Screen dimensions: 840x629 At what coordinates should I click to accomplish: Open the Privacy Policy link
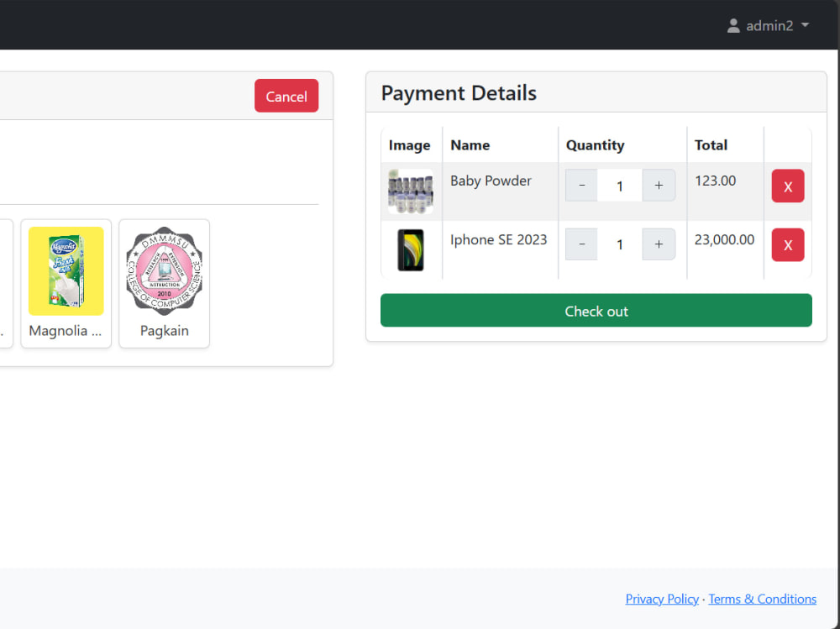tap(662, 599)
